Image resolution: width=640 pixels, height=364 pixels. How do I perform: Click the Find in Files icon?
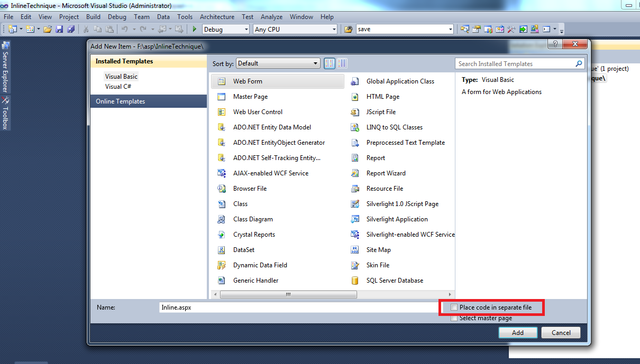(348, 29)
